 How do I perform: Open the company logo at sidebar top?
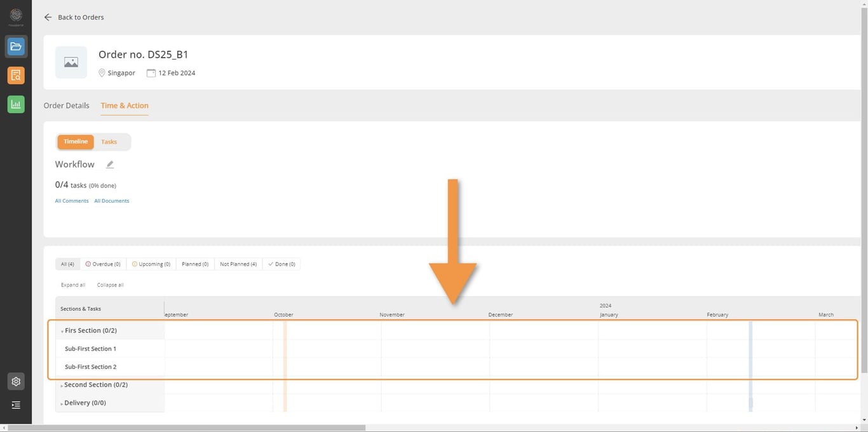tap(16, 17)
